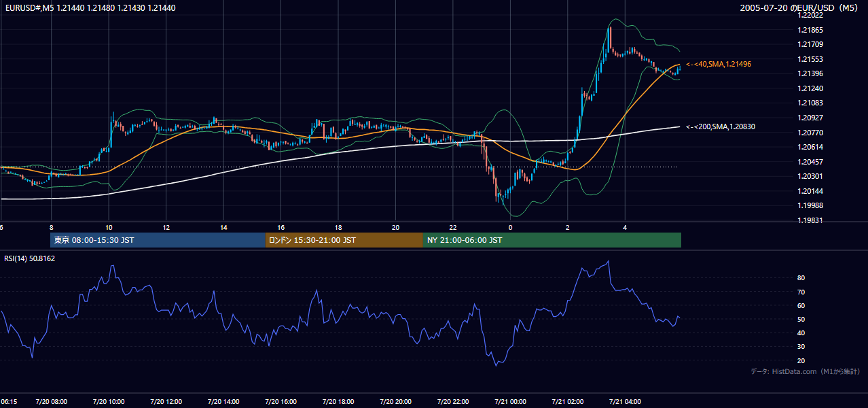Screen dimensions: 868x408
Task: Click bottom time label 7/21 02:00
Action: (568, 402)
